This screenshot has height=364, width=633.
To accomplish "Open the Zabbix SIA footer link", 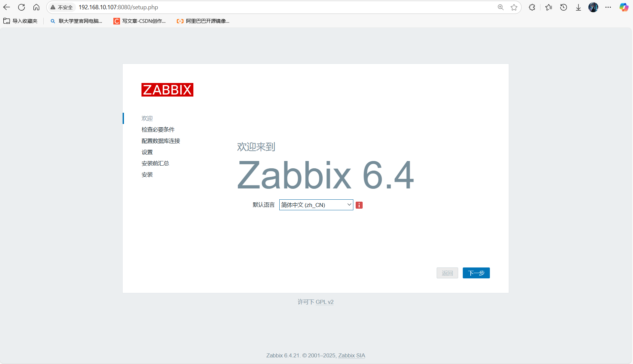I will click(352, 355).
